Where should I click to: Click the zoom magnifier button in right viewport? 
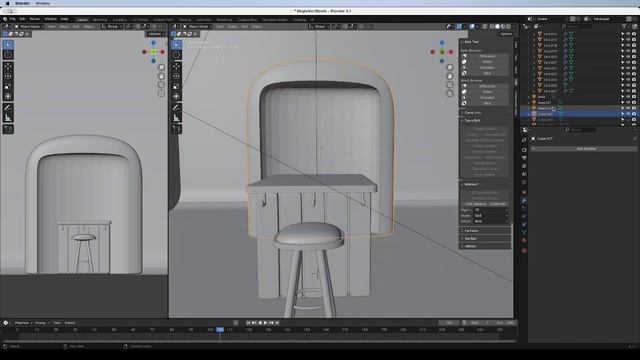point(449,67)
